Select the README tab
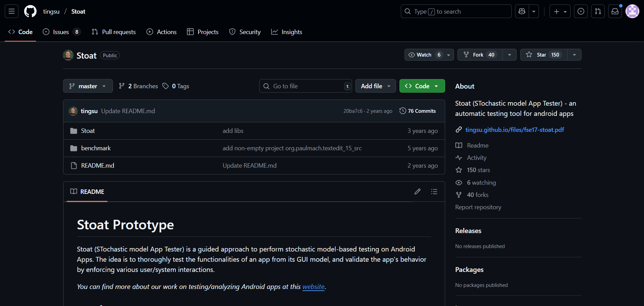Viewport: 644px width, 306px height. (87, 192)
